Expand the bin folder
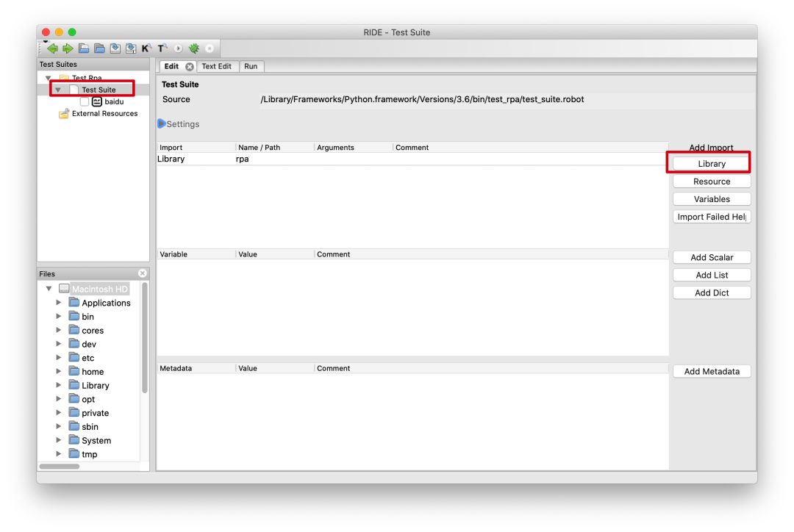 pyautogui.click(x=59, y=316)
